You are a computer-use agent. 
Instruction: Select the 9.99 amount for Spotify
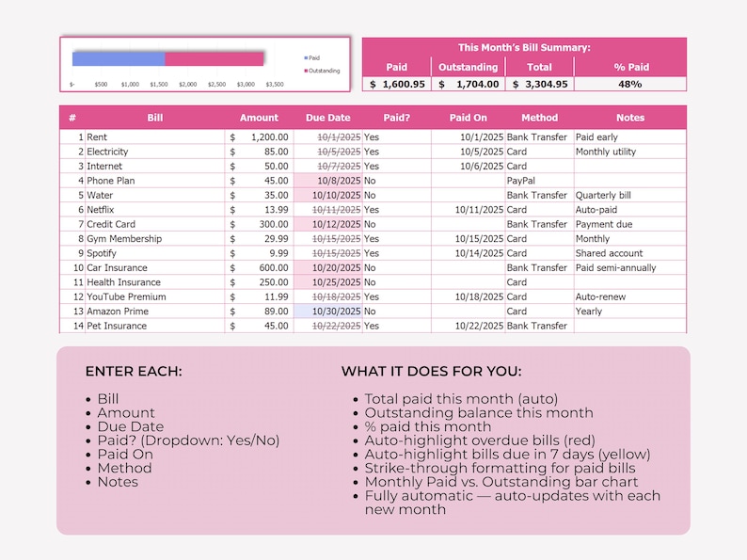(x=259, y=253)
